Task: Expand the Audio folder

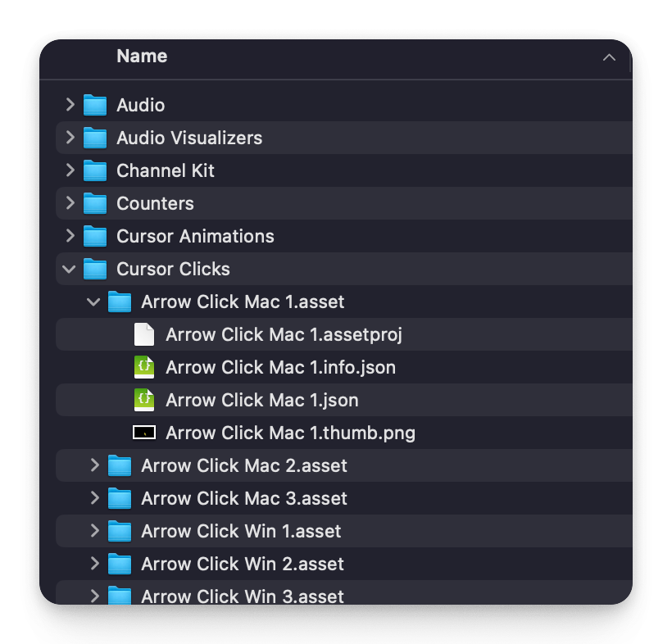Action: click(x=70, y=105)
